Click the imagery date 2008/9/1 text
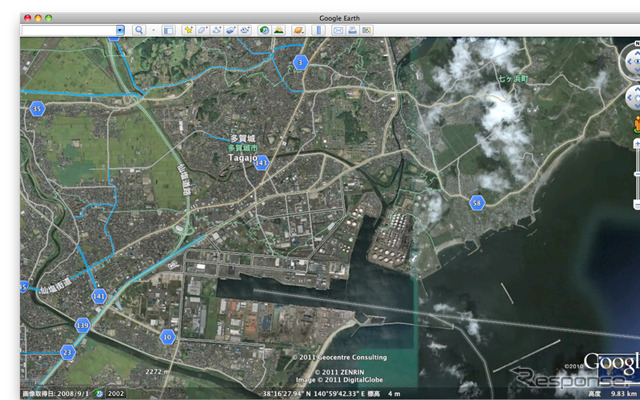 56,394
